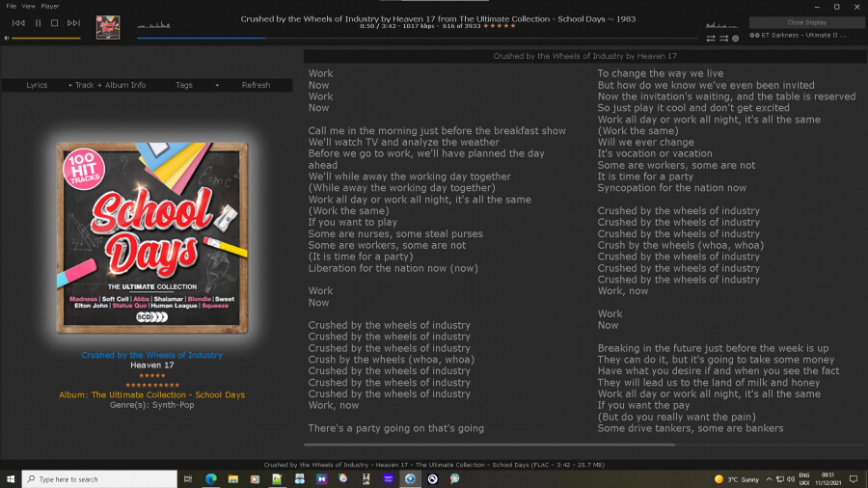This screenshot has height=488, width=868.
Task: Open system volume icon in the tray
Action: point(791,479)
